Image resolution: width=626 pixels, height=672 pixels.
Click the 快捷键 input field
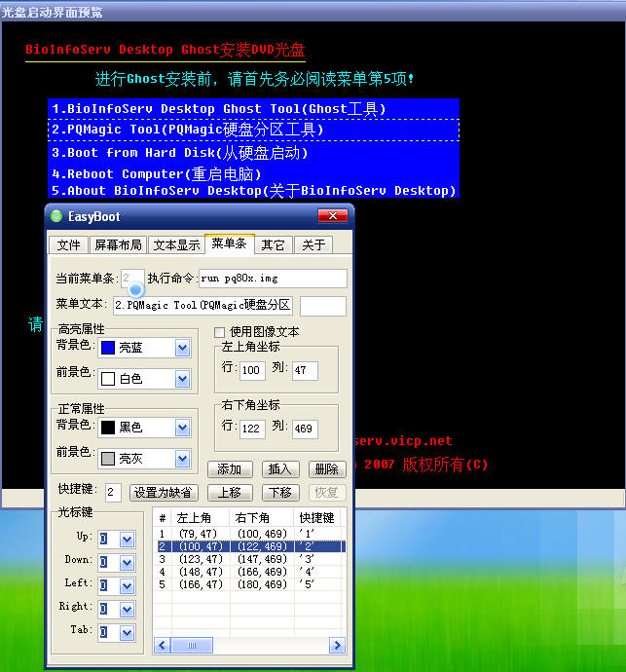pyautogui.click(x=113, y=493)
